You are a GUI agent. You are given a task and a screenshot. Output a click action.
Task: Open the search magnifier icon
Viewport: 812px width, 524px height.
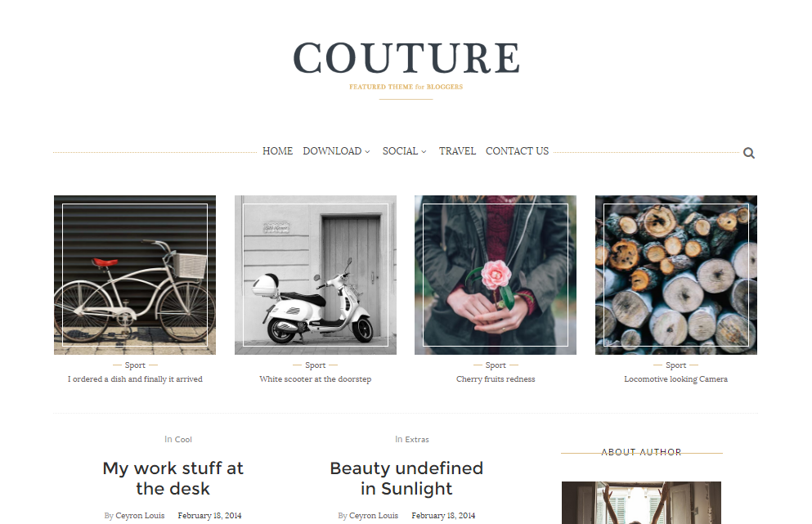pos(748,153)
